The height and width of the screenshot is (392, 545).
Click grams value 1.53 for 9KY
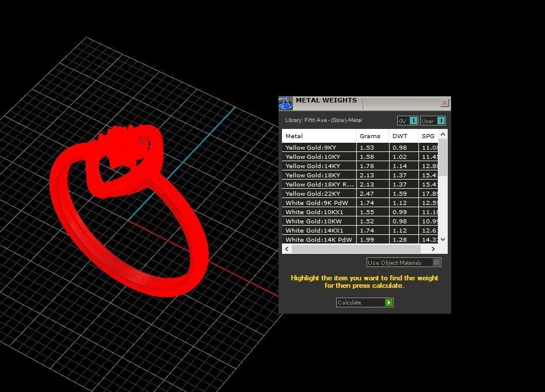[367, 147]
